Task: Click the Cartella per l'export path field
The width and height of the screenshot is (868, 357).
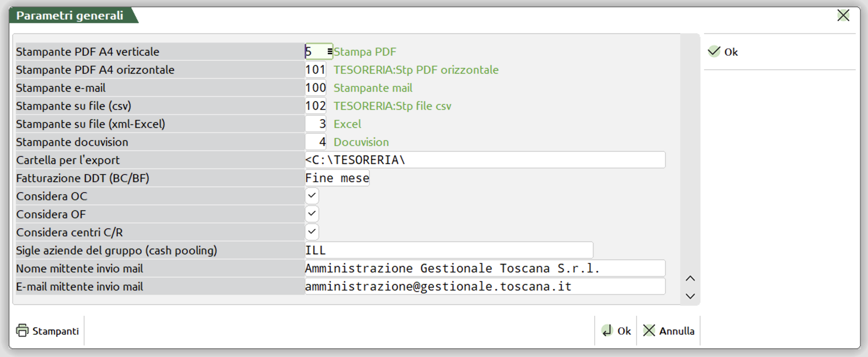Action: point(485,160)
